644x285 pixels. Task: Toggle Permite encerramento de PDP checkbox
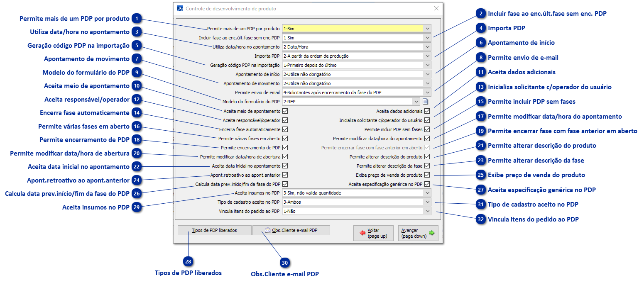(285, 148)
